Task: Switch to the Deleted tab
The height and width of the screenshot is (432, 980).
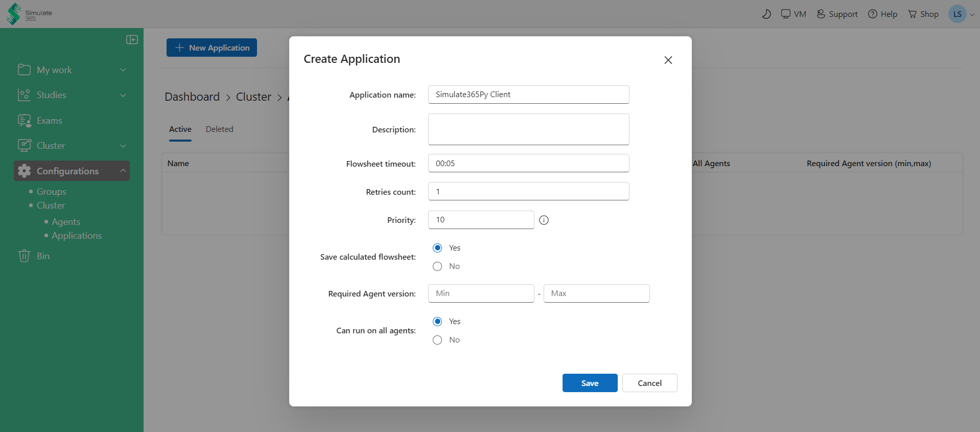Action: pyautogui.click(x=220, y=129)
